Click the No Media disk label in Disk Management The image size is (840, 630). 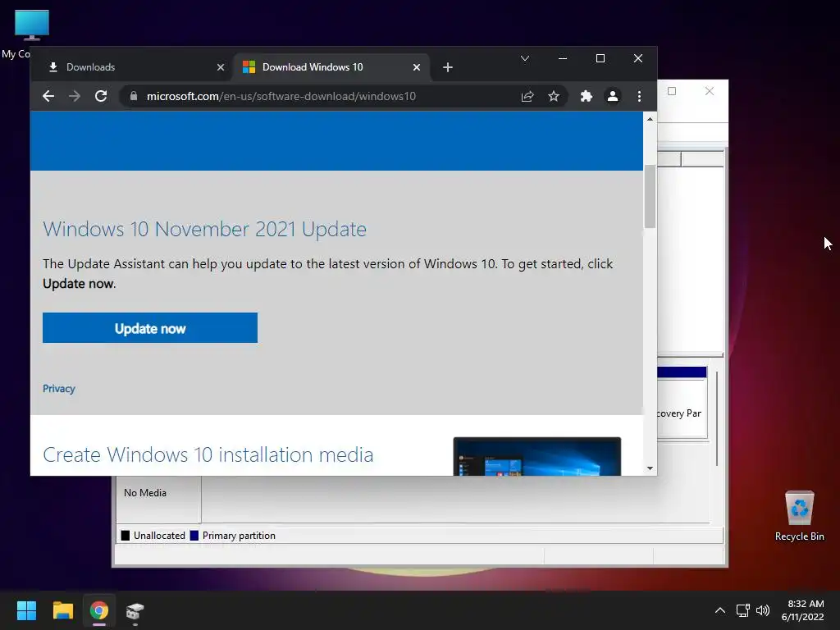tap(145, 493)
